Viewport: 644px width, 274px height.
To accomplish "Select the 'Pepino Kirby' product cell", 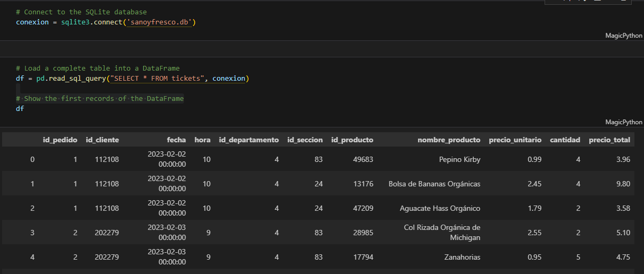I will click(x=460, y=159).
